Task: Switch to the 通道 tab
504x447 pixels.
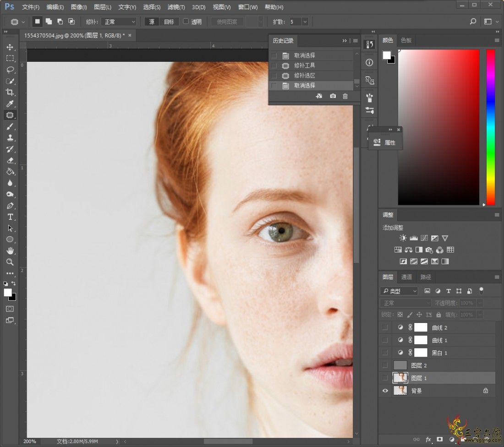Action: pyautogui.click(x=406, y=277)
